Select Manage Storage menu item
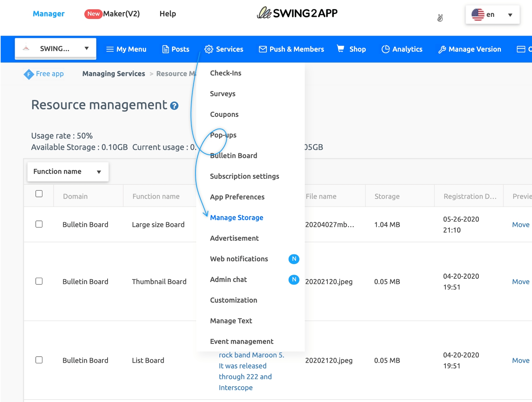The height and width of the screenshot is (402, 532). 237,218
